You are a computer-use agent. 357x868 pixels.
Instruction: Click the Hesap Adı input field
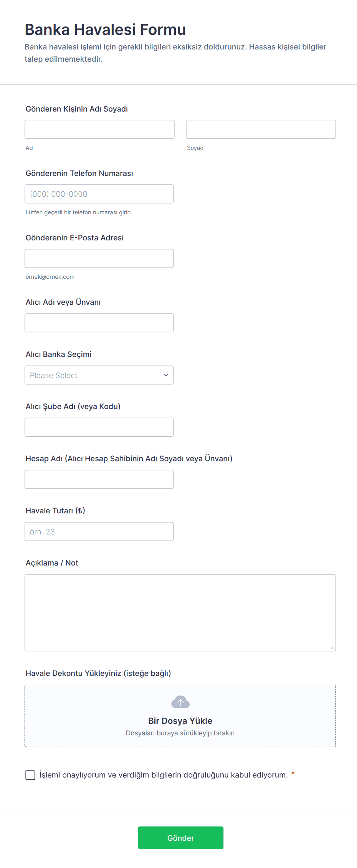[x=99, y=479]
